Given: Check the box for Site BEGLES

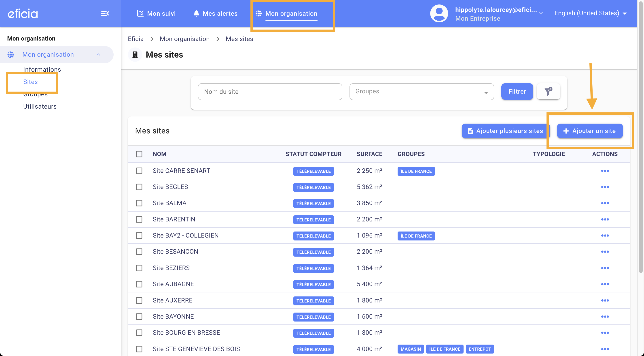Looking at the screenshot, I should point(139,187).
